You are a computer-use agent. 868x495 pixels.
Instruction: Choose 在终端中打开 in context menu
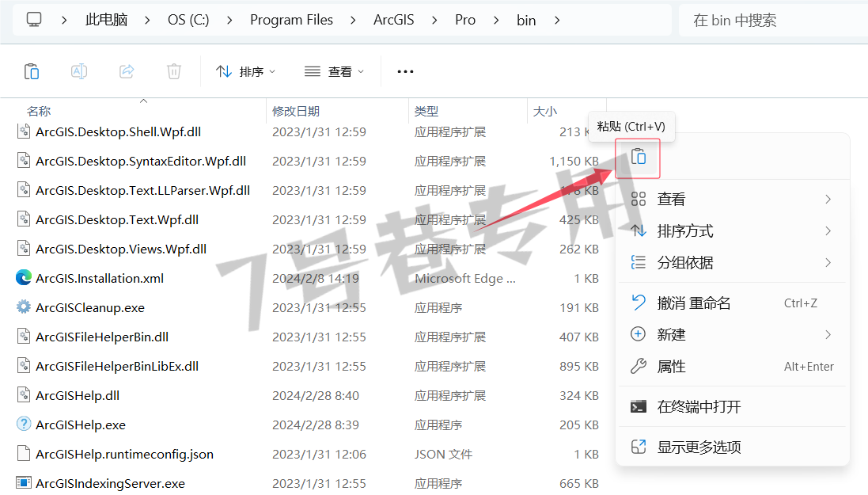click(732, 406)
